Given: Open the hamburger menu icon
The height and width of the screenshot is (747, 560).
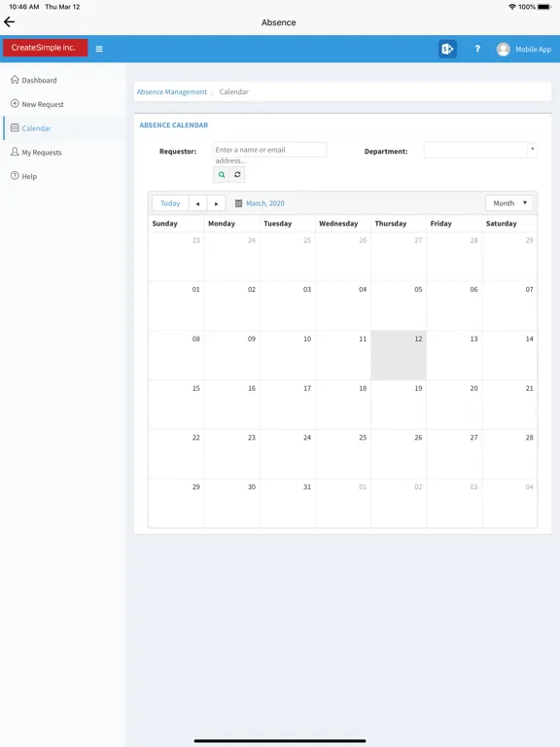Looking at the screenshot, I should pyautogui.click(x=99, y=49).
